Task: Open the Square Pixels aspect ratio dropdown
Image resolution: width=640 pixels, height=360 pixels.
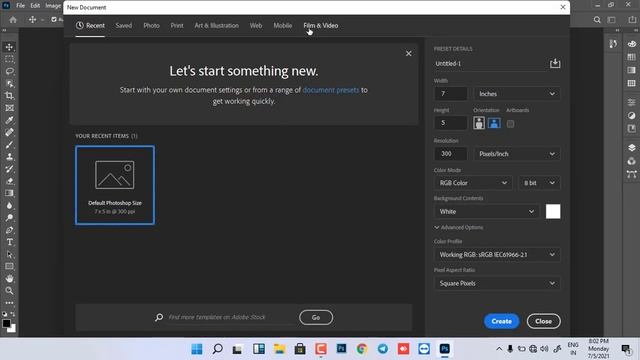Action: [x=497, y=283]
